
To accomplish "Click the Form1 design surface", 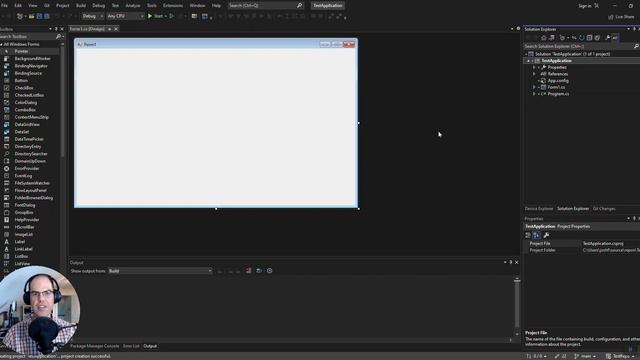I will pyautogui.click(x=216, y=127).
